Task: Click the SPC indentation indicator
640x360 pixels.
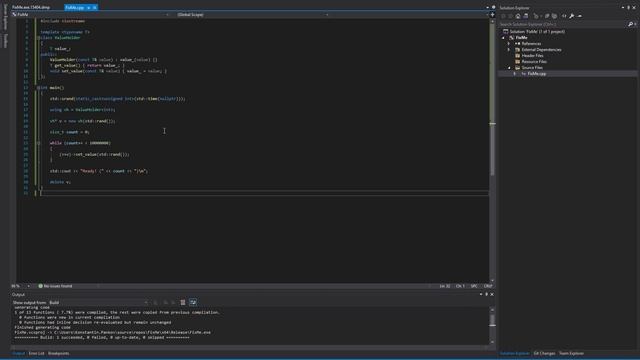Action: pyautogui.click(x=474, y=286)
